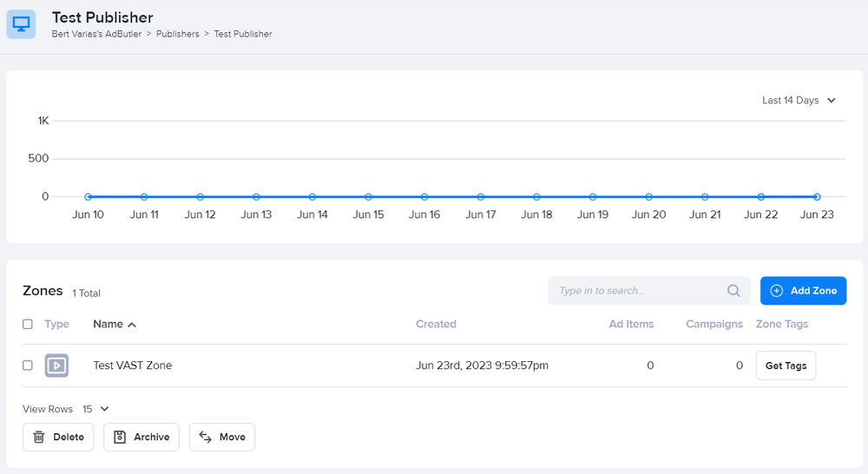Sort zones by Ad Items column
The height and width of the screenshot is (474, 868).
pos(631,324)
